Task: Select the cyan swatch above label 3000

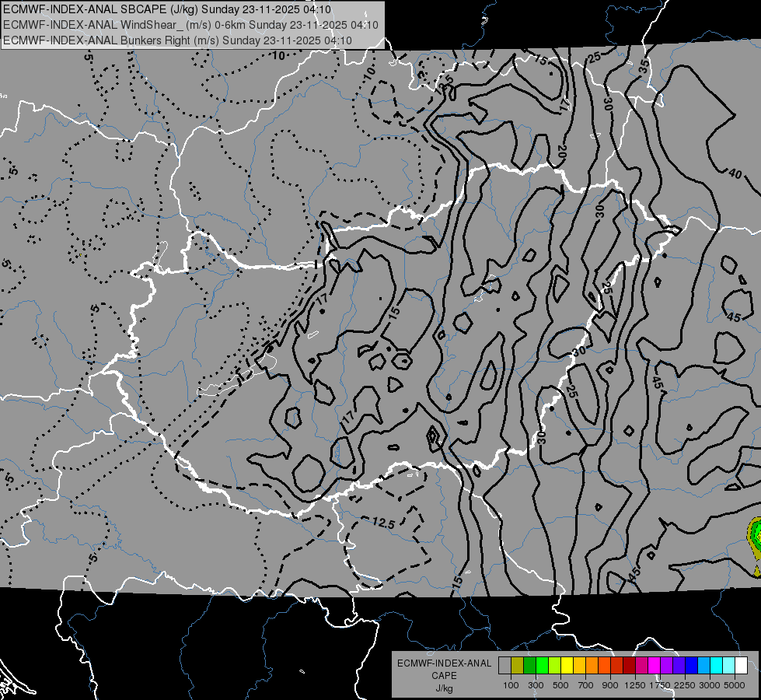Action: (x=717, y=665)
